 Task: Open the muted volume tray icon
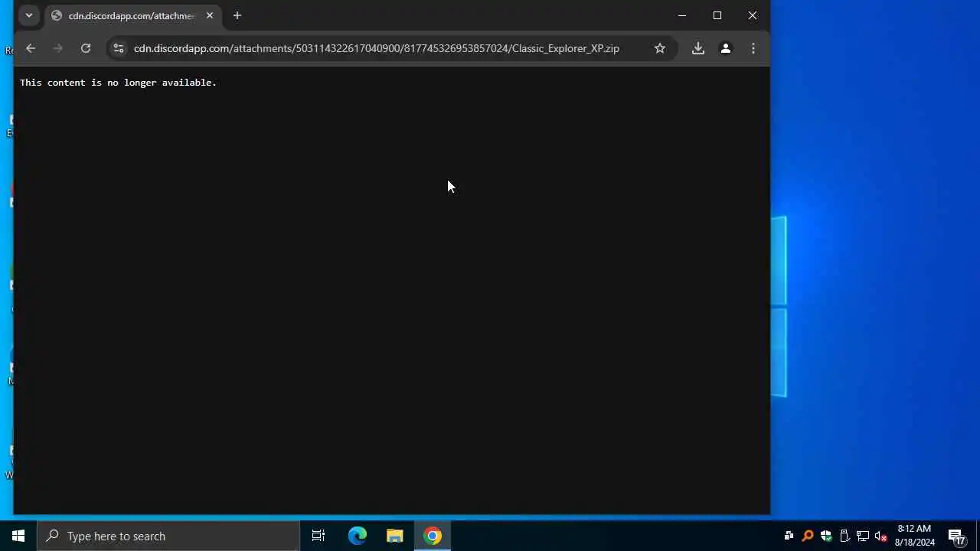[880, 536]
